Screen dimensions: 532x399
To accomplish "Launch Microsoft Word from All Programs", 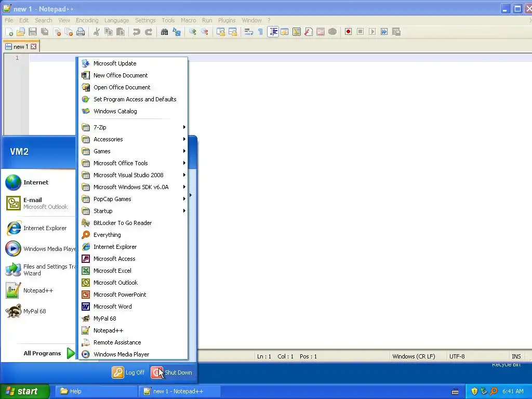I will pos(134,307).
